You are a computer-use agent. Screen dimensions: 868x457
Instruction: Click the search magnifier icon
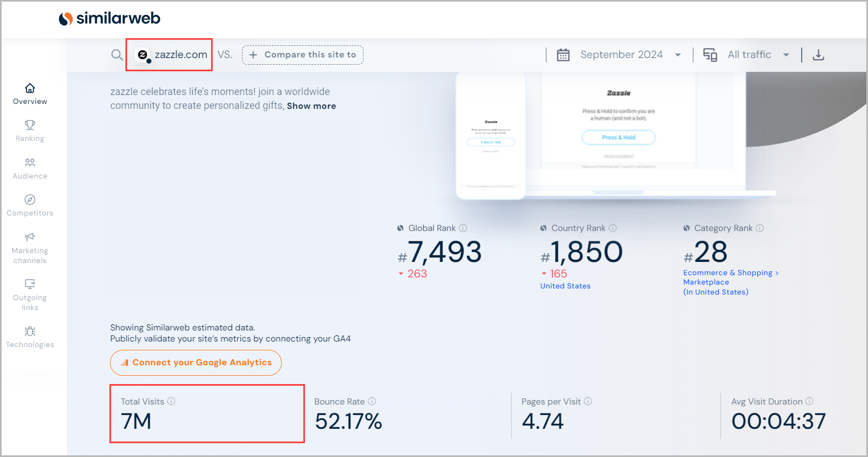117,55
